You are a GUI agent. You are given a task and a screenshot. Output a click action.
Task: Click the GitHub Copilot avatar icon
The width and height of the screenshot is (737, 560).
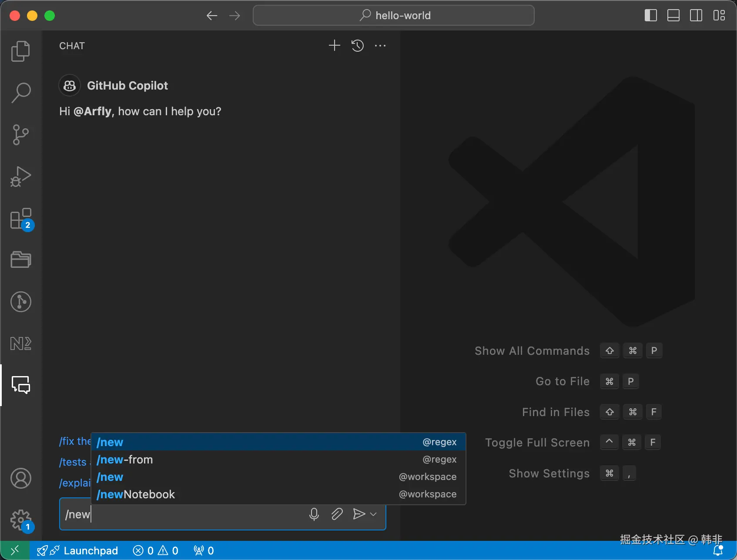point(70,86)
